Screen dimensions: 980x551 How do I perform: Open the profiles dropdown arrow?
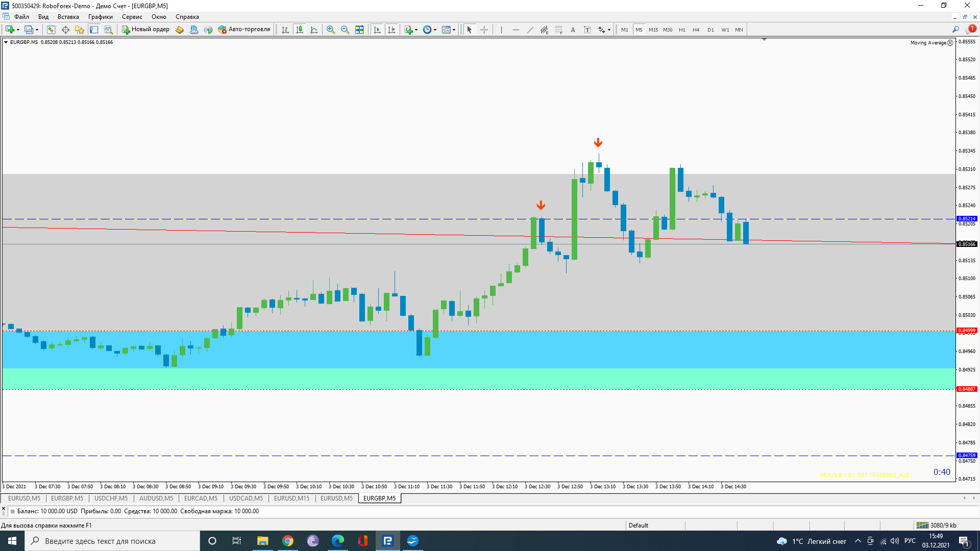[37, 30]
